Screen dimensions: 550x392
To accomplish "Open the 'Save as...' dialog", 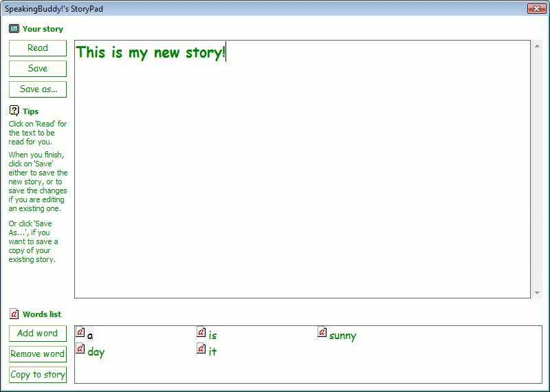I will [x=38, y=89].
